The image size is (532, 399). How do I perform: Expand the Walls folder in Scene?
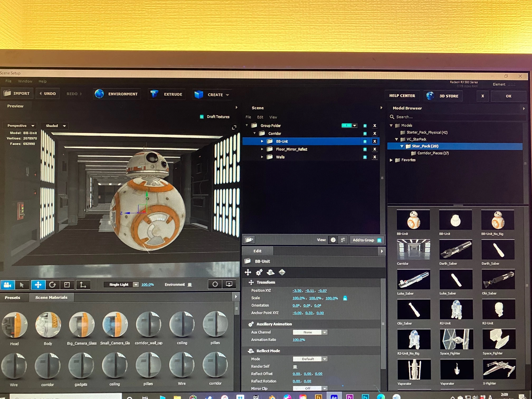262,157
